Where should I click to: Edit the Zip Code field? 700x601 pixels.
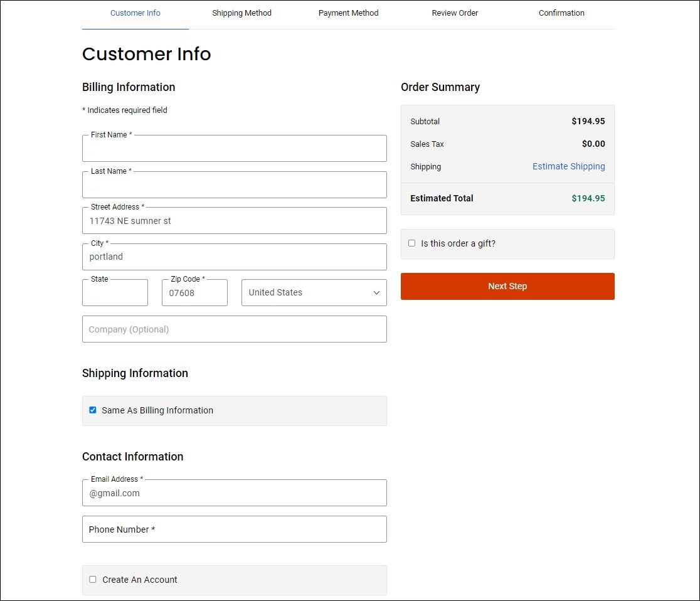click(194, 293)
